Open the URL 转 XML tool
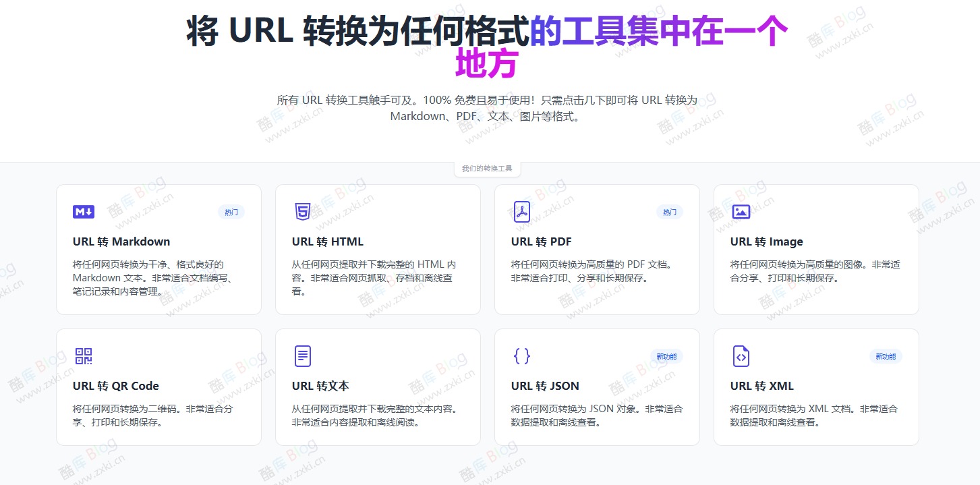This screenshot has height=485, width=980. pyautogui.click(x=761, y=386)
